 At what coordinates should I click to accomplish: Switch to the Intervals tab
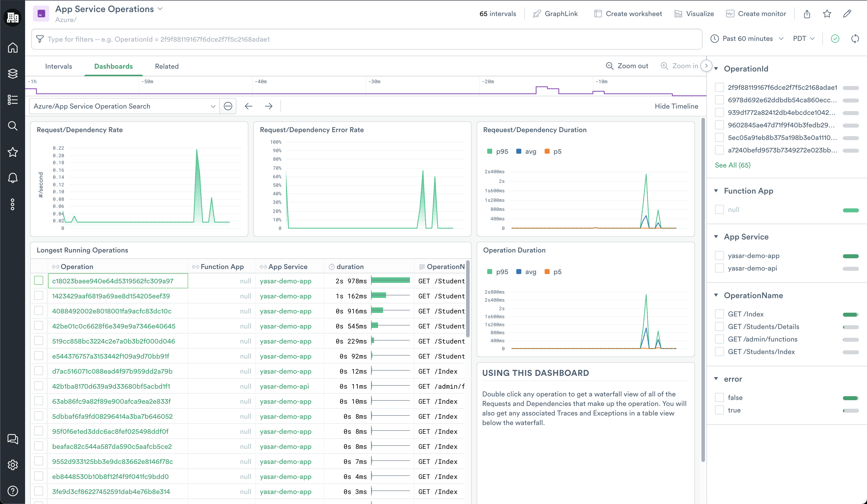coord(58,66)
